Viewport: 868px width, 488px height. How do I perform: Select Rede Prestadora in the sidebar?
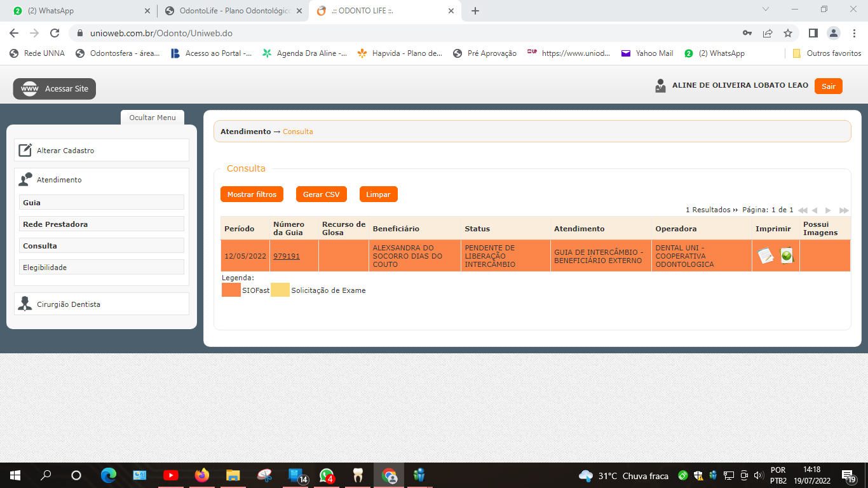(x=102, y=224)
